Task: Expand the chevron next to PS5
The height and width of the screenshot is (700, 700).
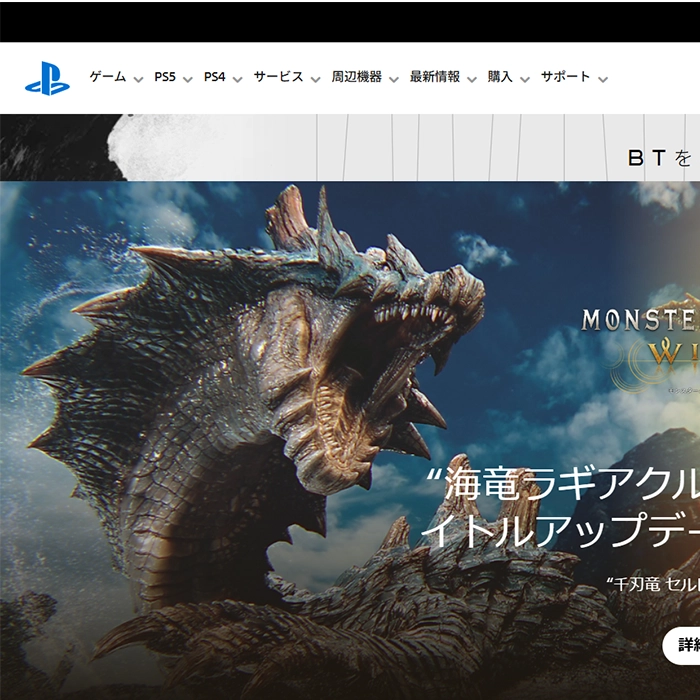Action: (188, 79)
